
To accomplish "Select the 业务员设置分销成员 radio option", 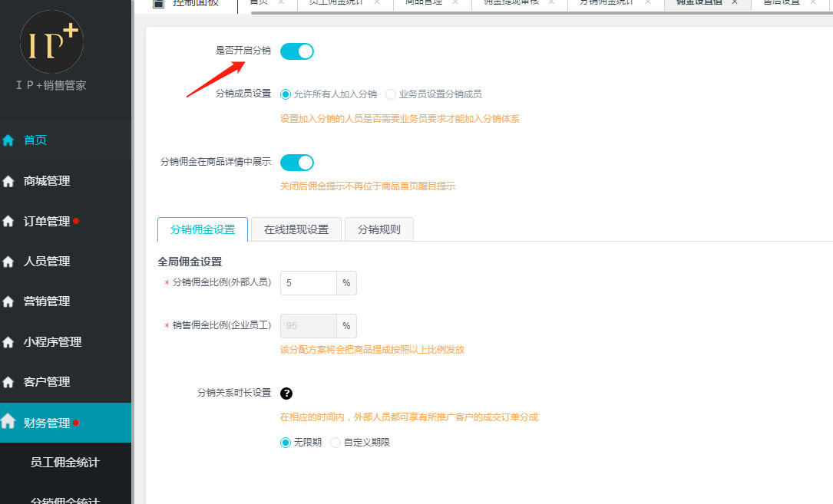I will coord(392,94).
